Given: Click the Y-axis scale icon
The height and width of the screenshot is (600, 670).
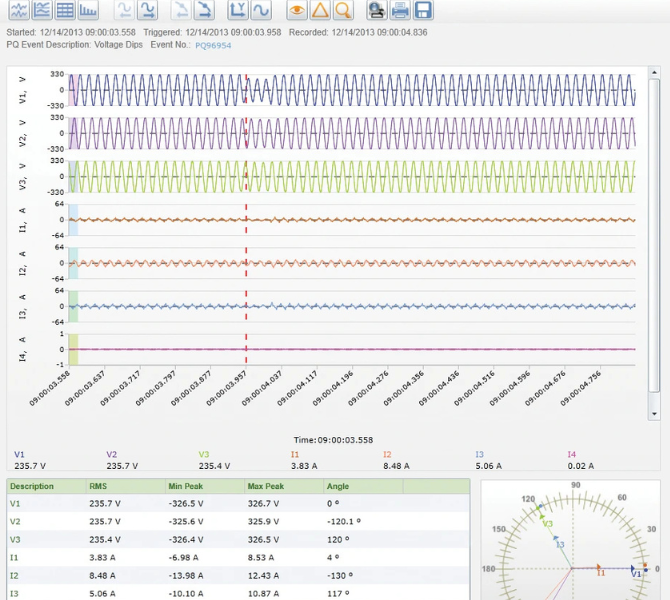Looking at the screenshot, I should coord(237,11).
